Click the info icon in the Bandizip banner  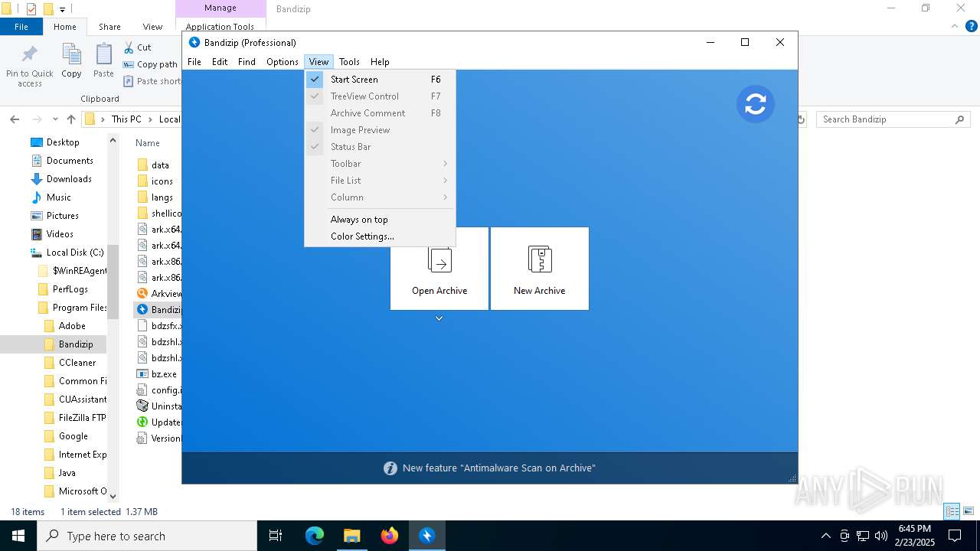coord(390,468)
